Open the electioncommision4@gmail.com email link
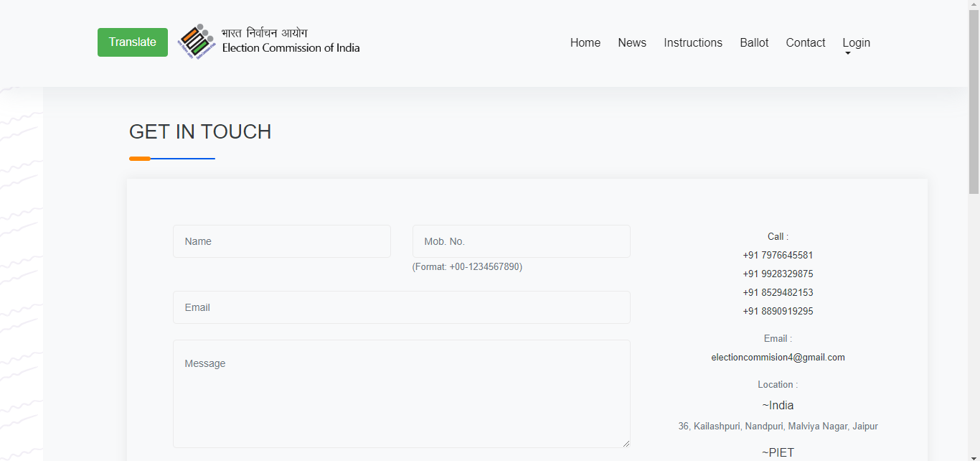This screenshot has width=980, height=461. click(778, 358)
